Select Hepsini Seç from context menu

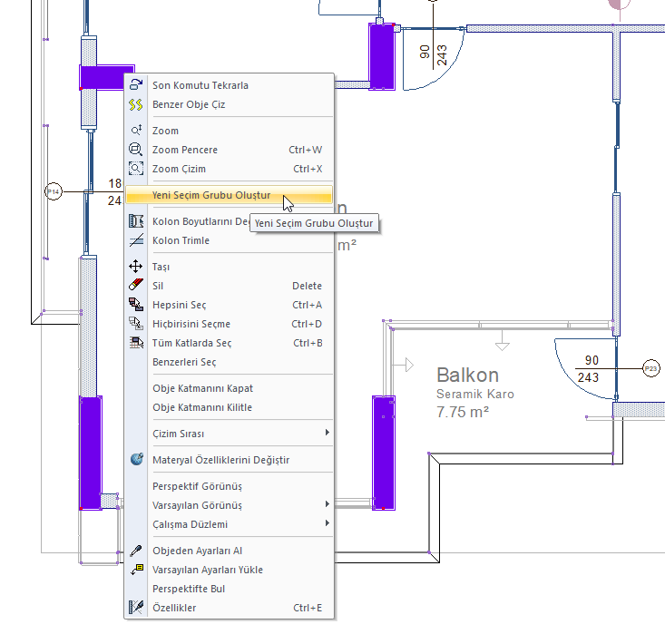[x=179, y=305]
